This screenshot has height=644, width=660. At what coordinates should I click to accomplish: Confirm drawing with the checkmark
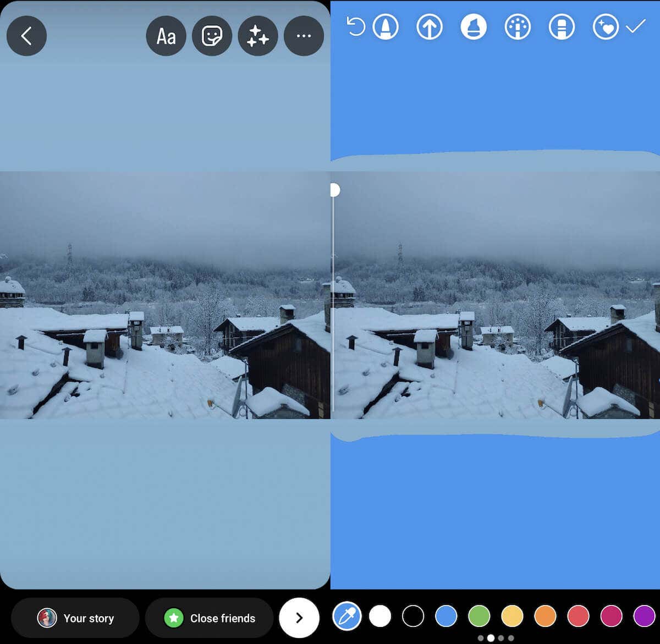[x=636, y=26]
